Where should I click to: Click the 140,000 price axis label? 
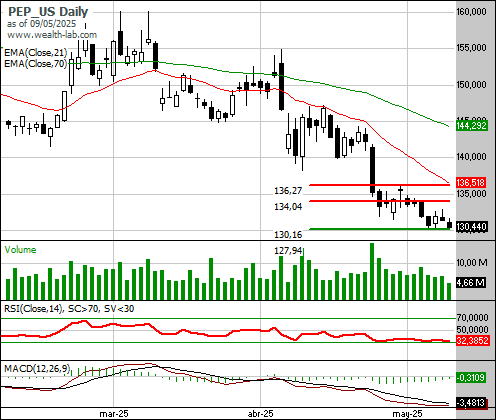pyautogui.click(x=471, y=157)
